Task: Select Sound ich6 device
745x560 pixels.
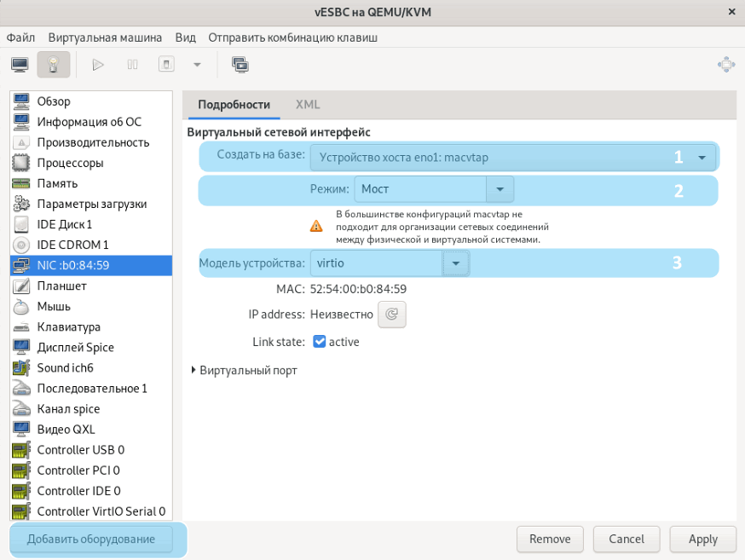Action: 65,367
